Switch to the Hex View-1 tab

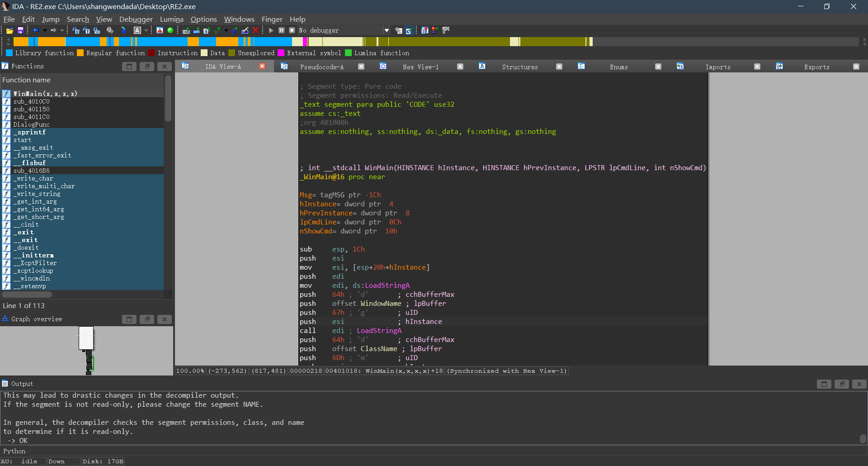click(x=420, y=67)
